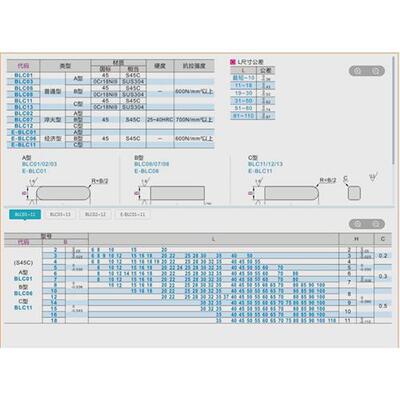Click the BLC01/02/03 label under A型

tap(39, 164)
